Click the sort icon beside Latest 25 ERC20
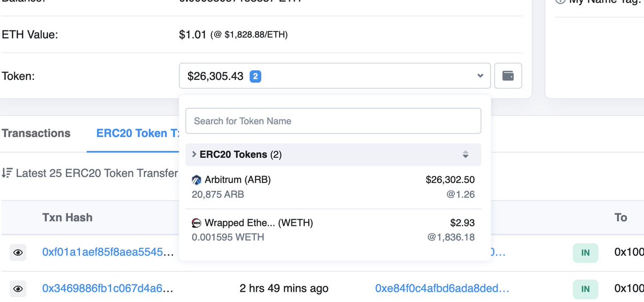The height and width of the screenshot is (302, 644). [7, 173]
